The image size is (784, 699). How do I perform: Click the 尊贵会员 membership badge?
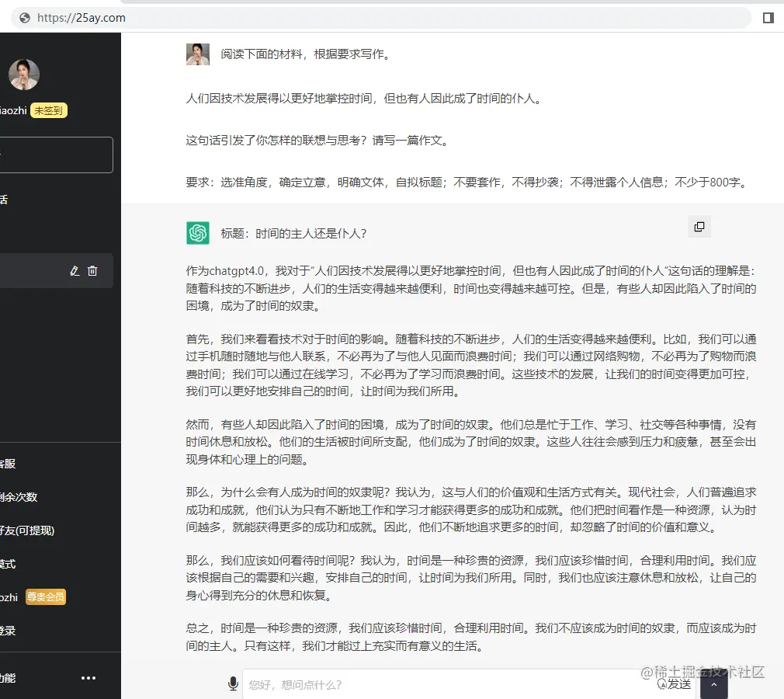click(46, 597)
